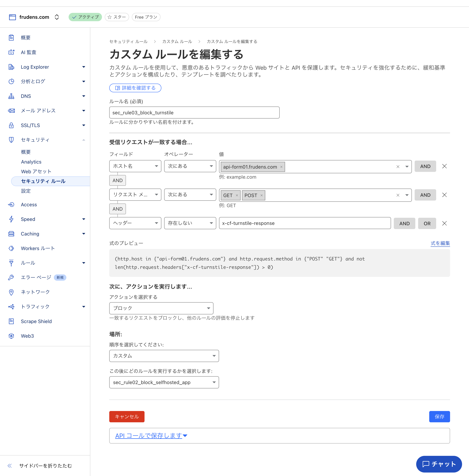Click the Log Explorer document icon
The image size is (469, 476).
pos(11,67)
